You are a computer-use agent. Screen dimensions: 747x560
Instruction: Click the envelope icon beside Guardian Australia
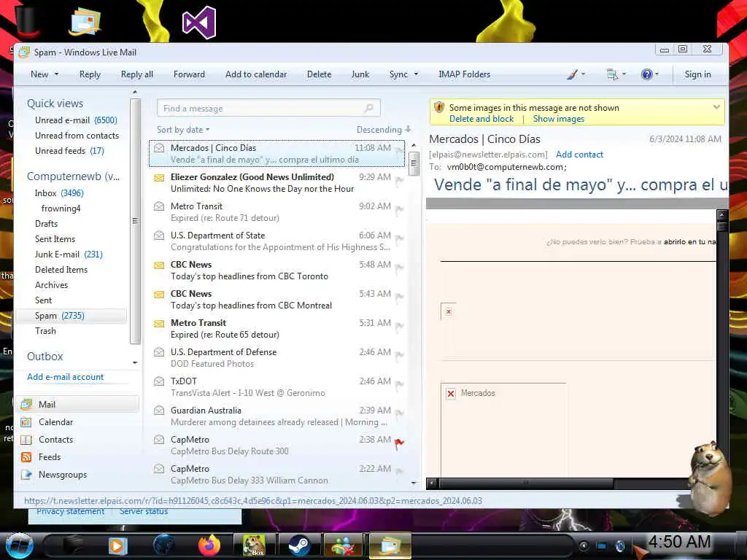click(x=159, y=410)
